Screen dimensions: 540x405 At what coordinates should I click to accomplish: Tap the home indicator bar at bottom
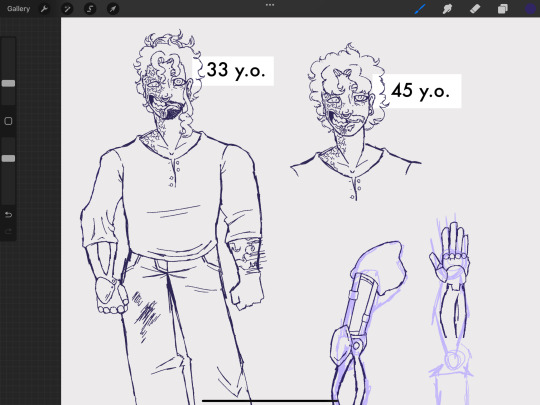click(270, 401)
